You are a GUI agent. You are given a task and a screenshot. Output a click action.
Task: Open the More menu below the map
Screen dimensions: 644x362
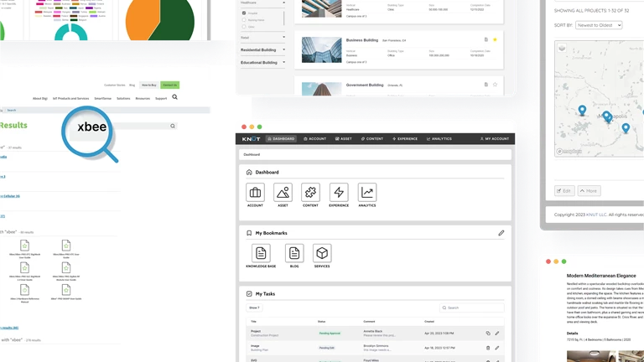point(589,191)
